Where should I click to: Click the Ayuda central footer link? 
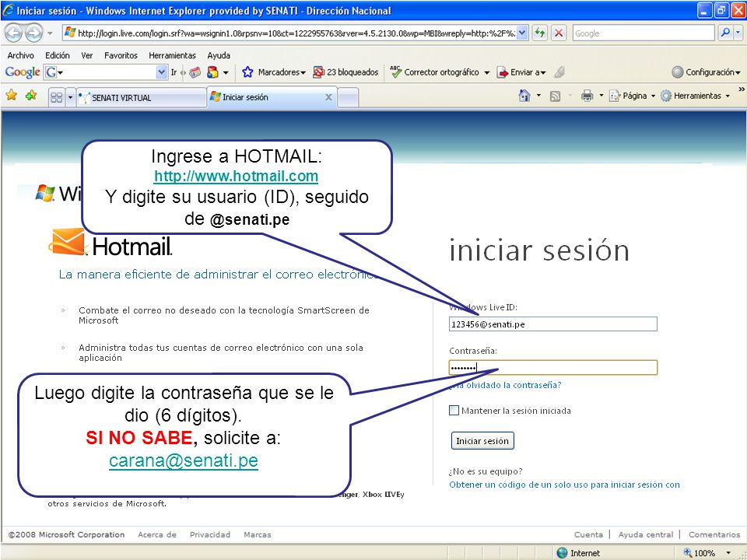[x=646, y=534]
